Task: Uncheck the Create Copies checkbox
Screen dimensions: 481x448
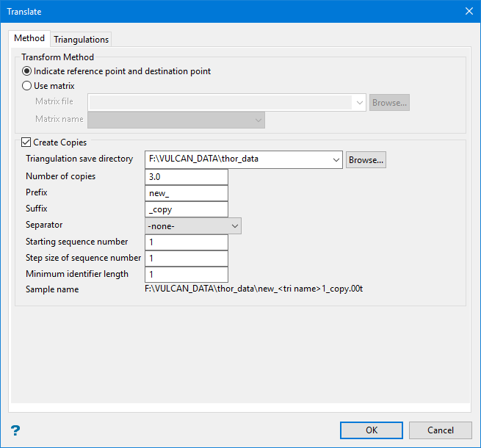Action: tap(27, 142)
